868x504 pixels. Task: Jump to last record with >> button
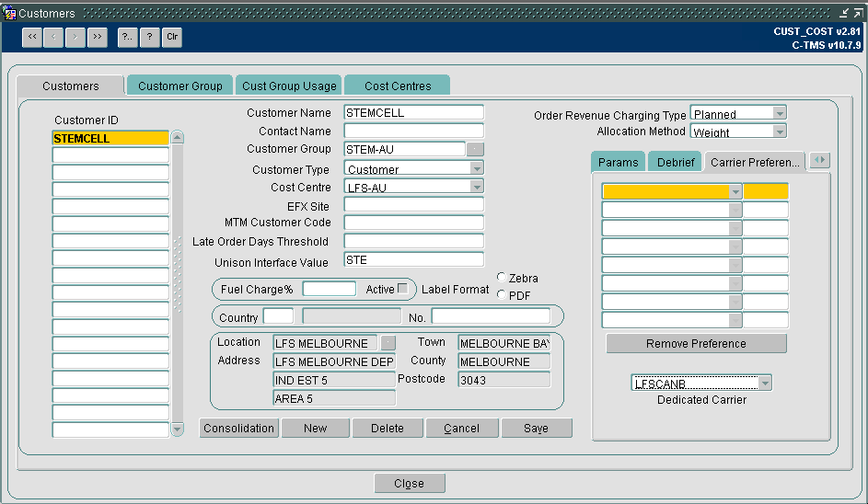[x=98, y=37]
